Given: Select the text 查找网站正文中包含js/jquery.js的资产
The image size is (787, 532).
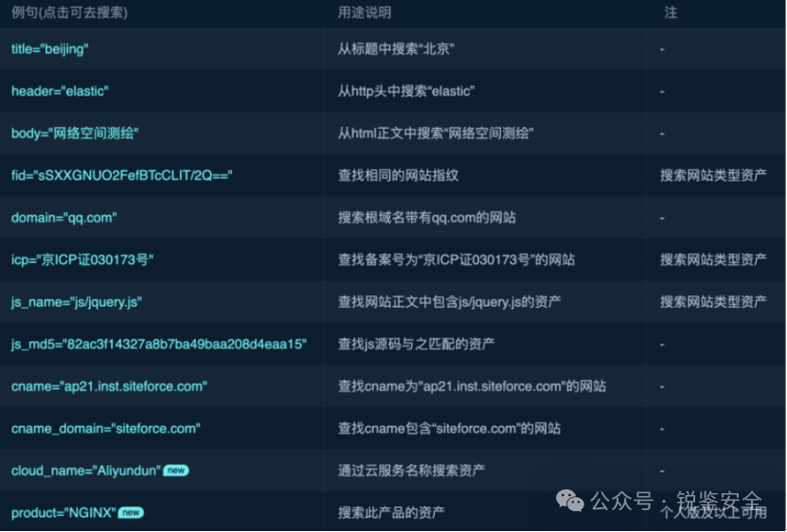Looking at the screenshot, I should click(x=449, y=302).
